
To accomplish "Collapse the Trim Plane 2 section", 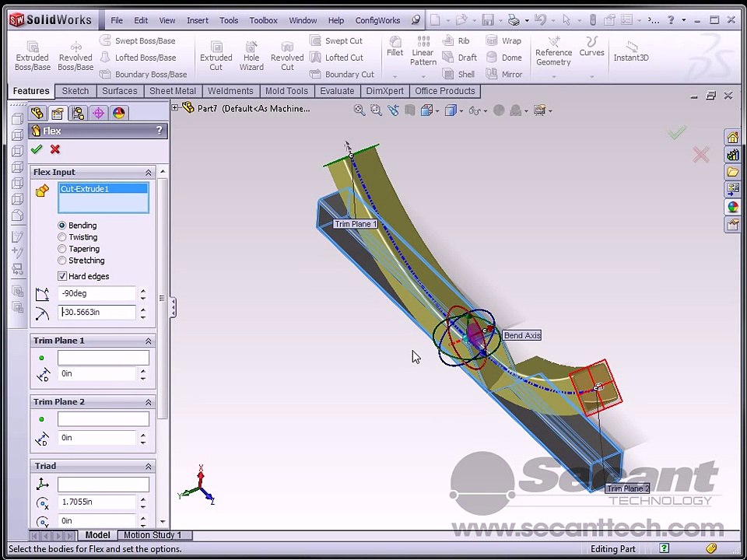I will [x=148, y=402].
